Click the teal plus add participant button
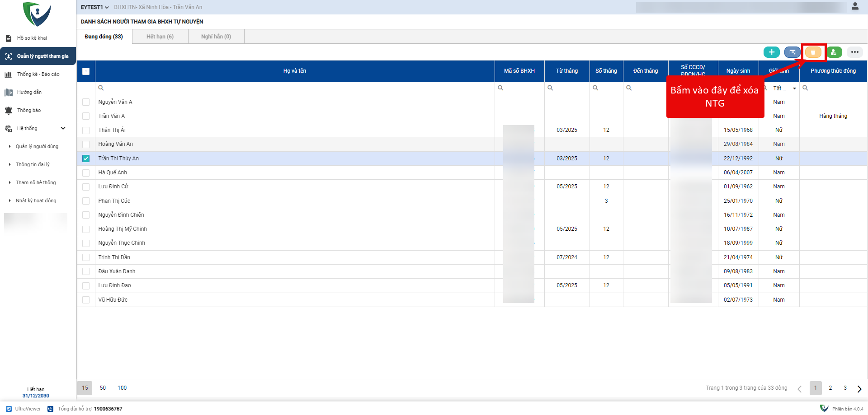This screenshot has width=868, height=415. [771, 52]
